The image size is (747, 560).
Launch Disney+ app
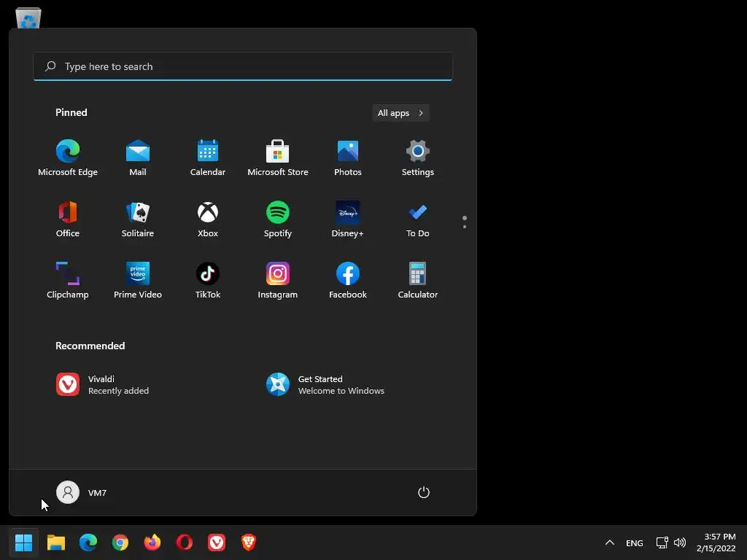point(348,219)
